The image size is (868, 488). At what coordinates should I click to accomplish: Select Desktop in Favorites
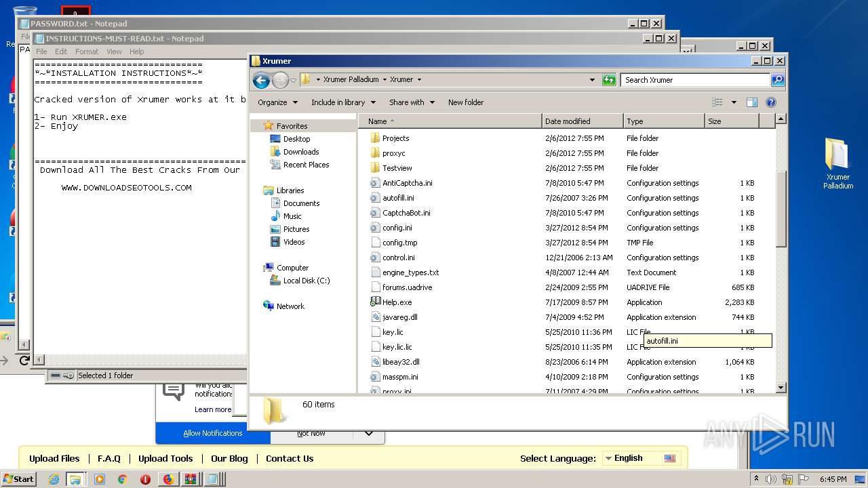click(x=296, y=139)
